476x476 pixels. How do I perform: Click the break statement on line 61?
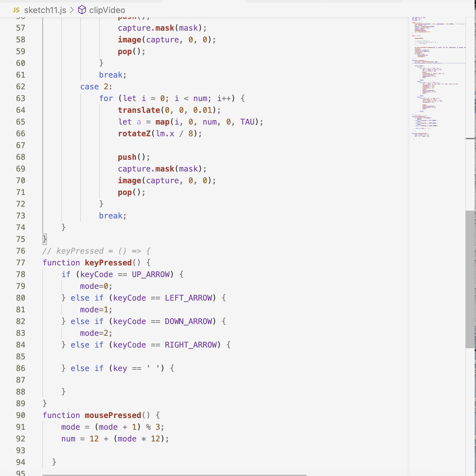coord(110,75)
